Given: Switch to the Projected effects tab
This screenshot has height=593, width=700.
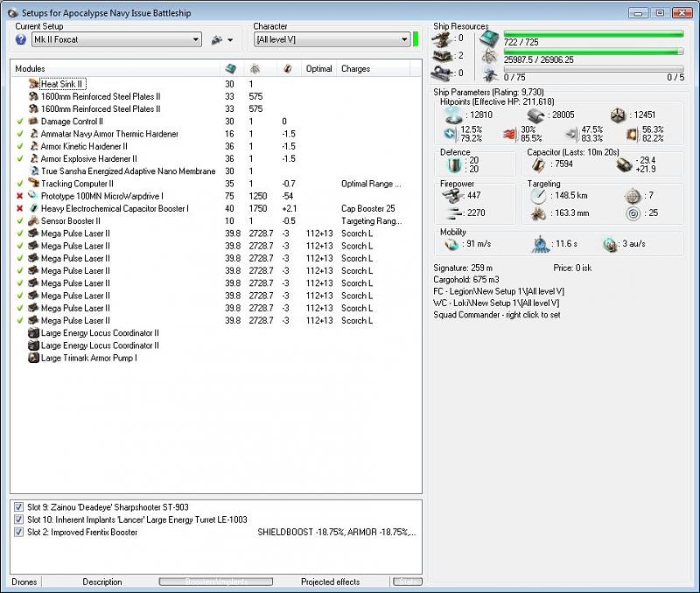Looking at the screenshot, I should tap(331, 582).
